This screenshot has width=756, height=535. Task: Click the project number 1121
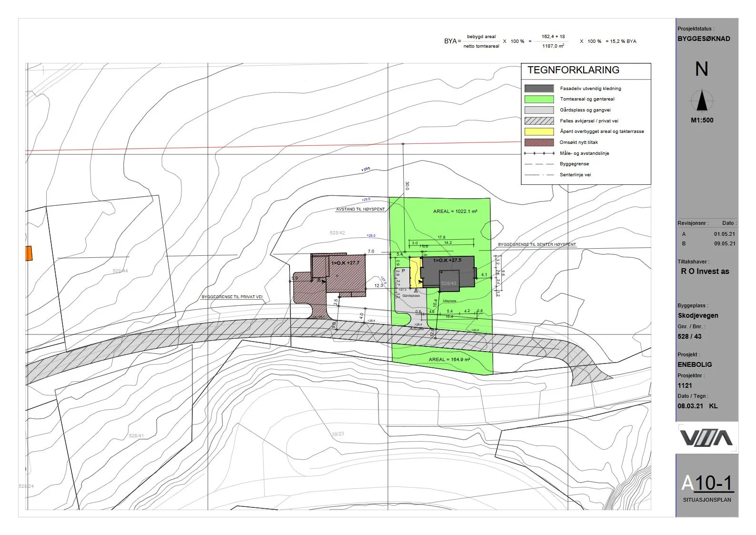coord(685,385)
